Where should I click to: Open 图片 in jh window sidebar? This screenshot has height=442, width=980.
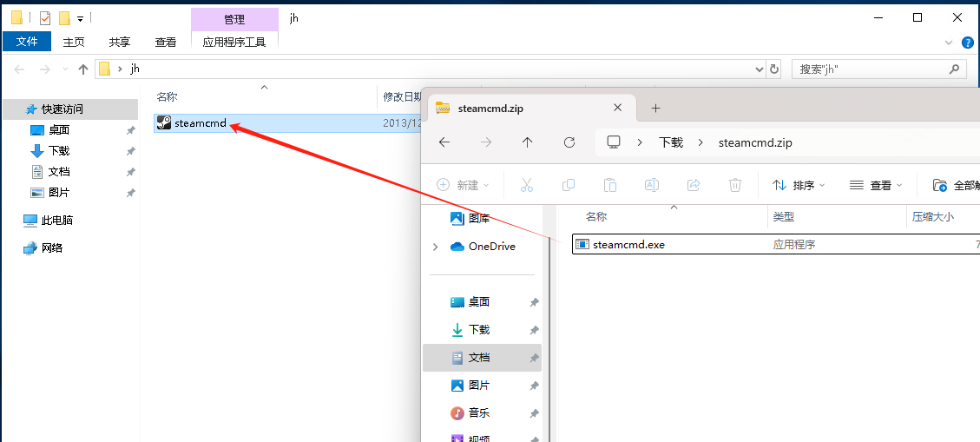pos(59,192)
